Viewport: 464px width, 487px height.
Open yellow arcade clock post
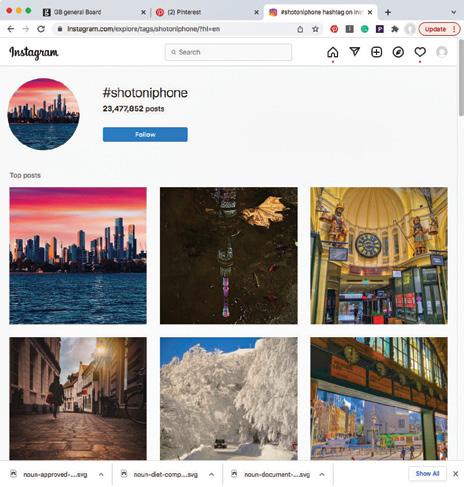[x=379, y=256]
